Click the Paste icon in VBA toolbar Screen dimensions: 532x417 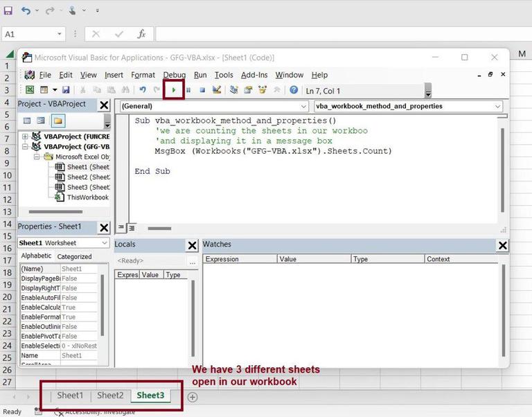(111, 90)
